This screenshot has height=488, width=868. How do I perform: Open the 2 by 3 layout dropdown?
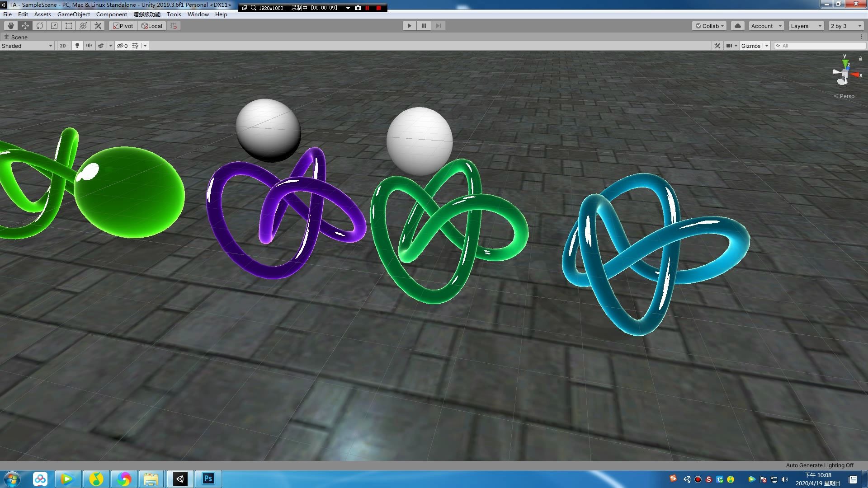pos(845,26)
